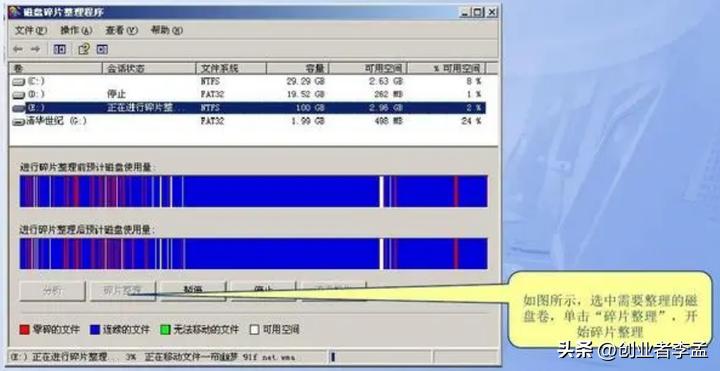The image size is (720, 371).
Task: Sort by the 卷 column header
Action: (x=56, y=68)
